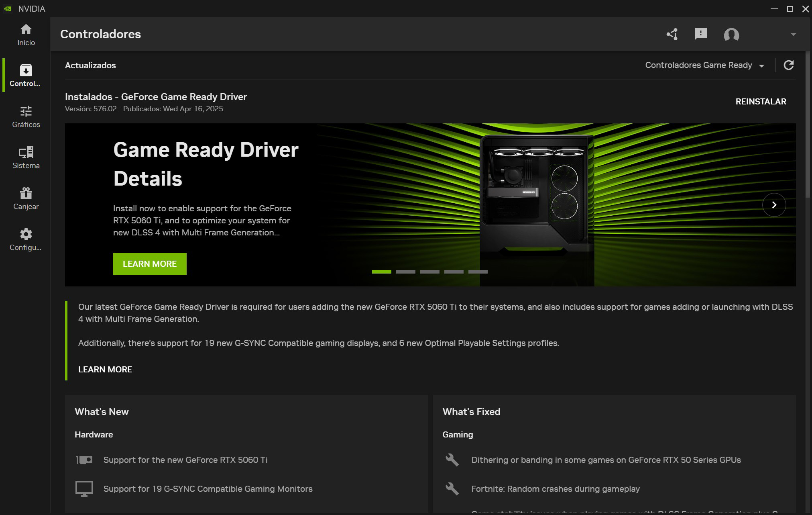Image resolution: width=812 pixels, height=515 pixels.
Task: Close the NVIDIA app window
Action: (805, 9)
